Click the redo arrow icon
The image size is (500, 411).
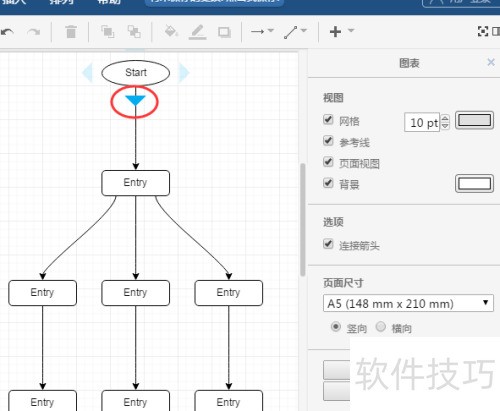(x=34, y=32)
